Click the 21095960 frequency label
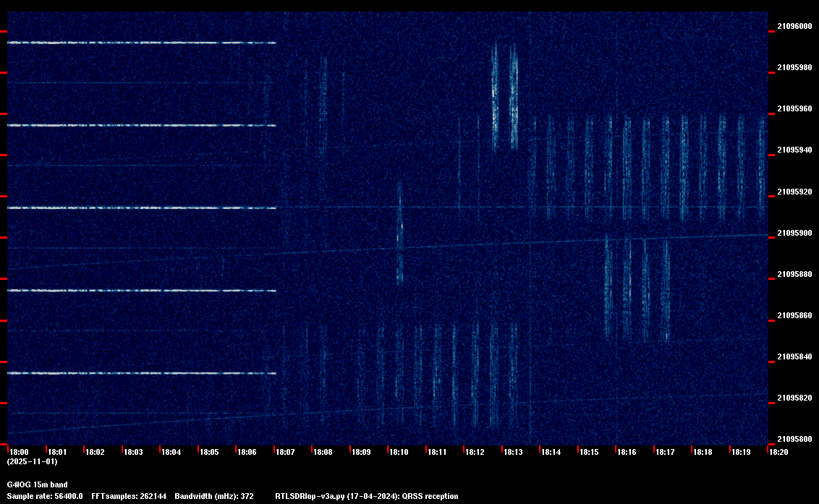The height and width of the screenshot is (504, 819). (794, 108)
